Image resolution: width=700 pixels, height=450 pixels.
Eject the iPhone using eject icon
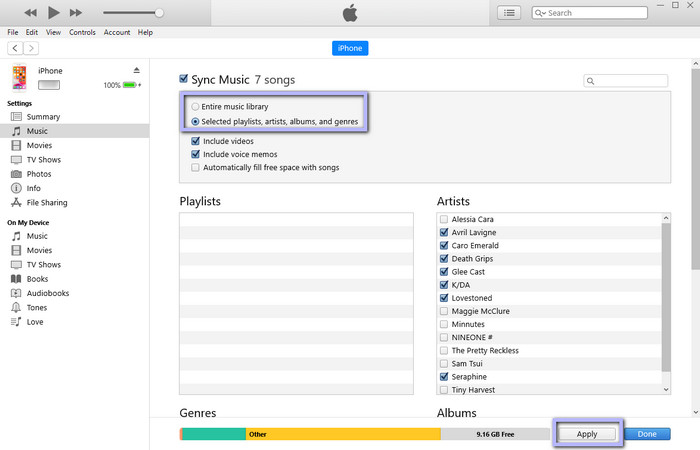coord(137,70)
